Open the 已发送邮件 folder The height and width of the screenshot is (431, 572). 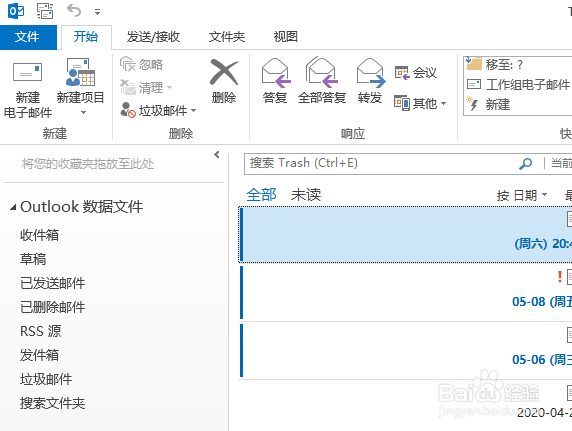pyautogui.click(x=53, y=283)
